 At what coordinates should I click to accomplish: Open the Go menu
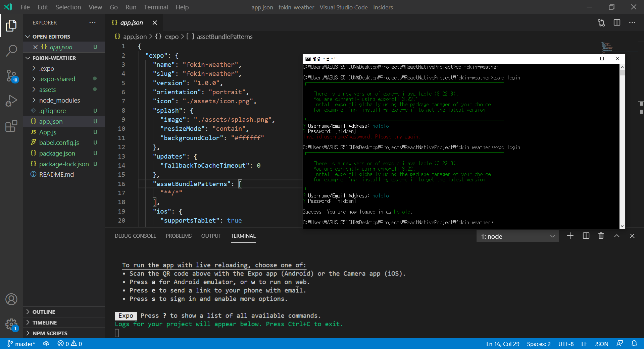[113, 7]
